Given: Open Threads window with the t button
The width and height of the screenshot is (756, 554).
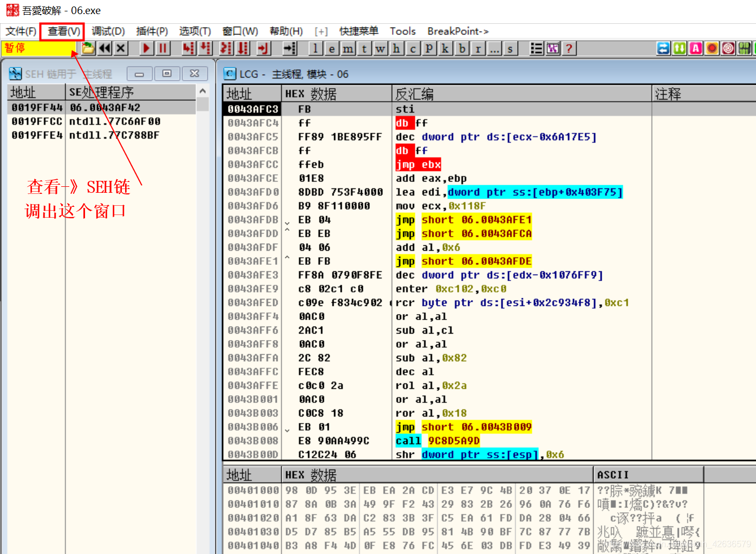Looking at the screenshot, I should click(364, 49).
